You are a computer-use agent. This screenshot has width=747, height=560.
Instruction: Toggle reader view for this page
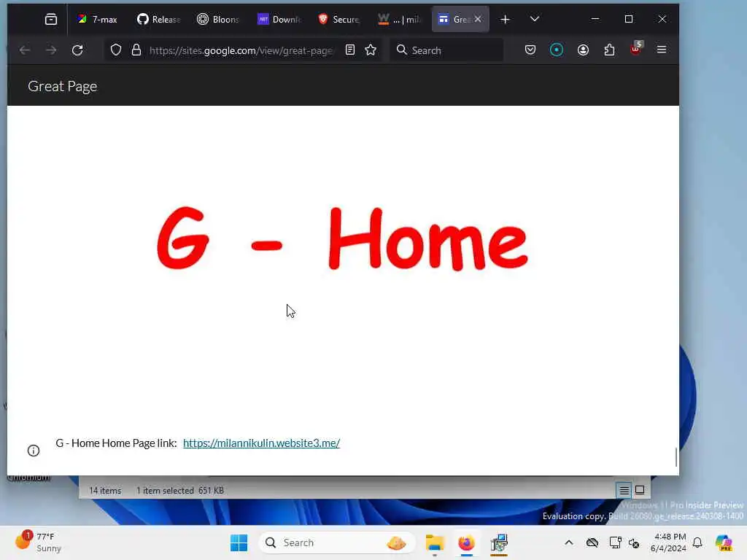350,50
